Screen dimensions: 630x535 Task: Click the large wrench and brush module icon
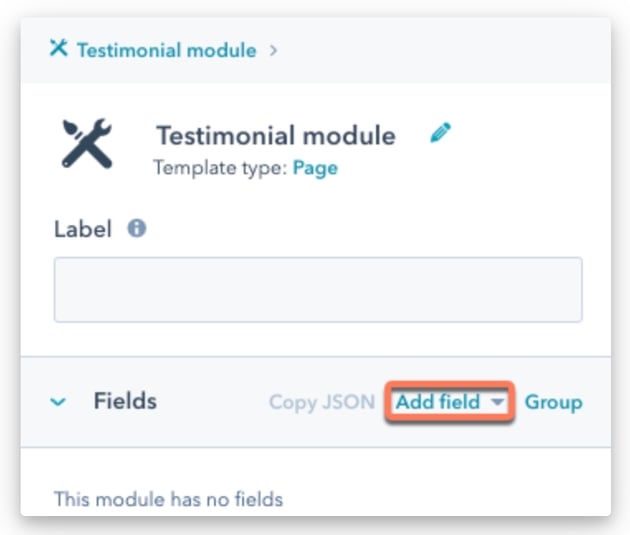click(87, 143)
